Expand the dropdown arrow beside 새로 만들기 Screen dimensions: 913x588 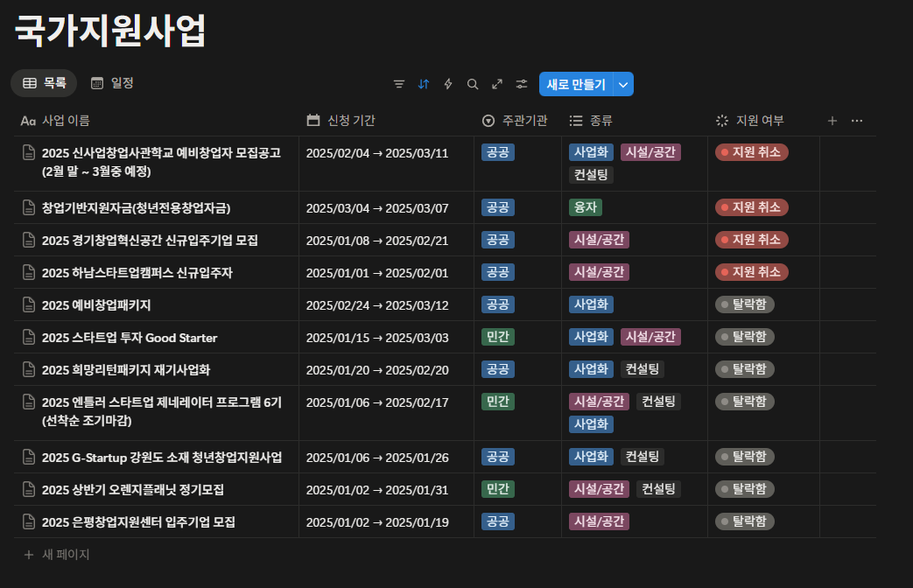[623, 84]
